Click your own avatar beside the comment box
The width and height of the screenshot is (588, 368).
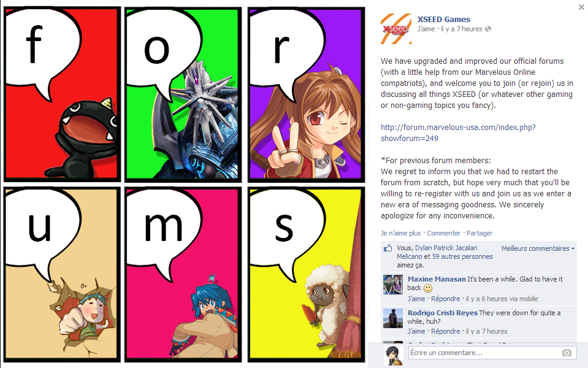pos(393,355)
